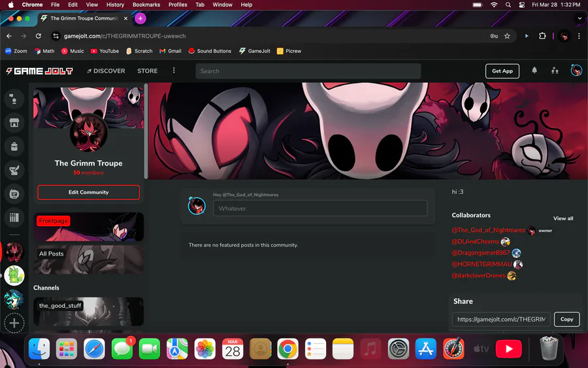
Task: Click the Game Jolt search field
Action: (308, 71)
